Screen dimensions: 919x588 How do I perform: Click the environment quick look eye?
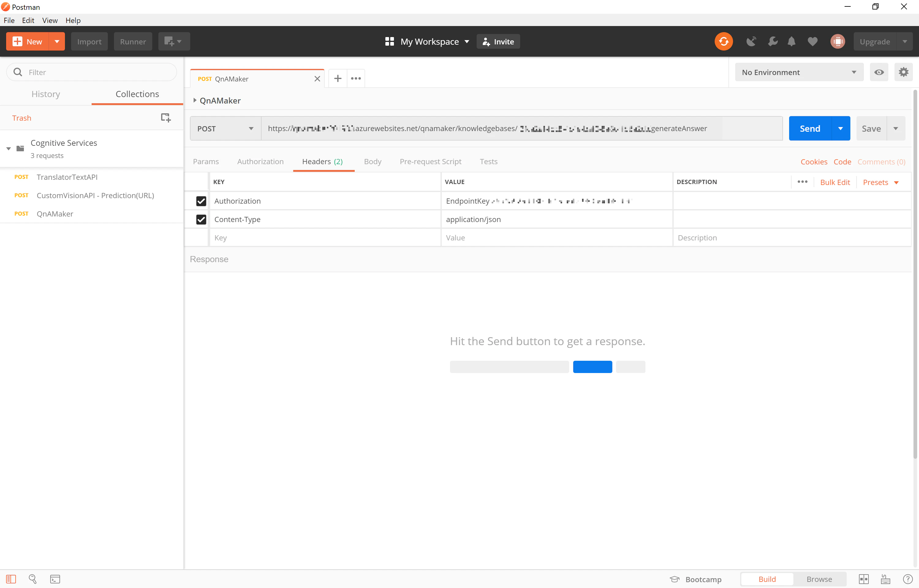[x=879, y=72]
